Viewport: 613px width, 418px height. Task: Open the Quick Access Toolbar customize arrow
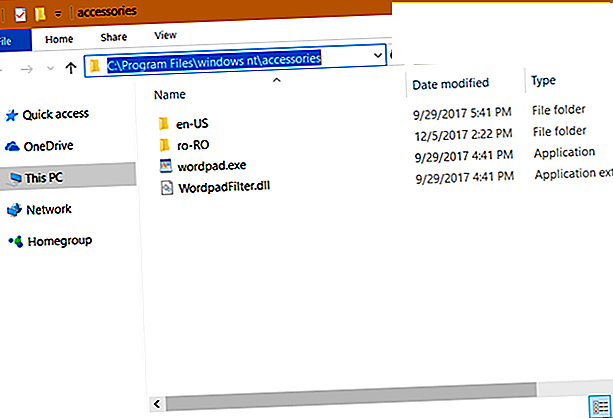click(58, 14)
